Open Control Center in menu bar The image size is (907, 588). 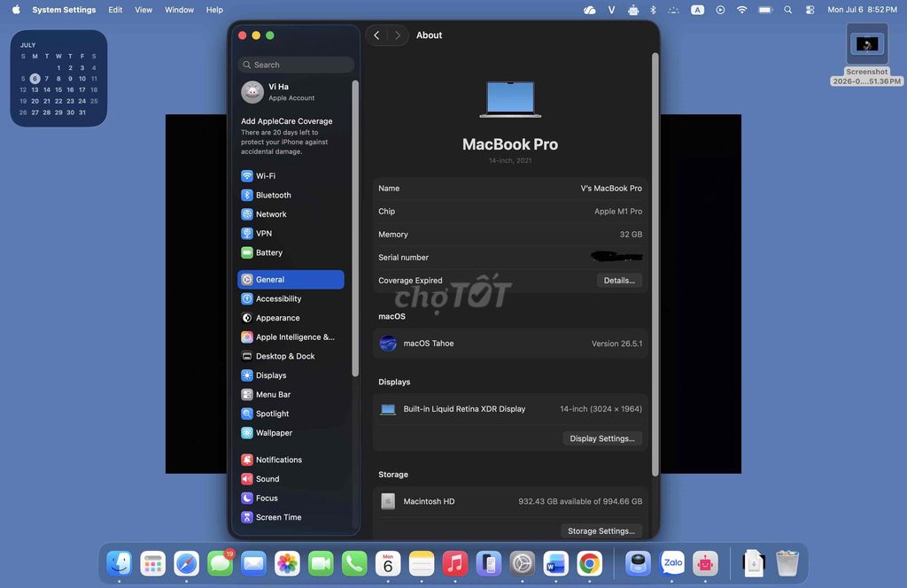[x=810, y=10]
